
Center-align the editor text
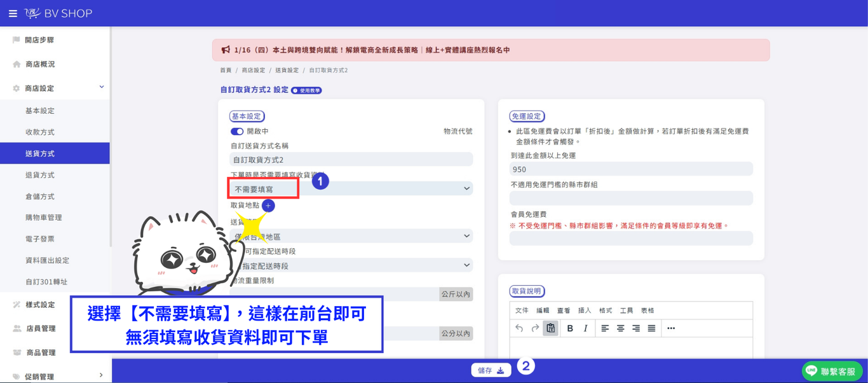(x=620, y=328)
